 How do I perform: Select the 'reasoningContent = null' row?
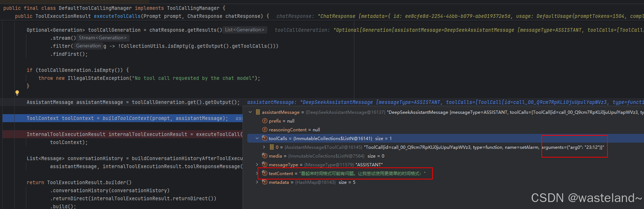[446, 129]
